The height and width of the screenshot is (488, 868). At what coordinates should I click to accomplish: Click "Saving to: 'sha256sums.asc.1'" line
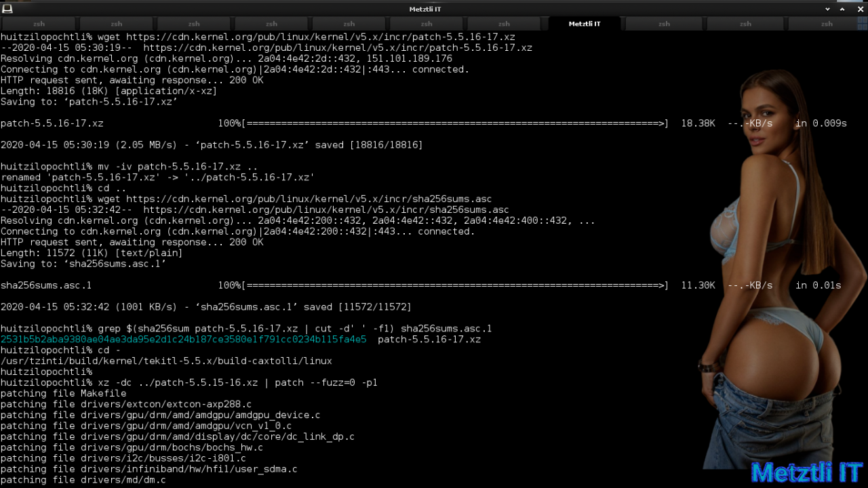(x=83, y=264)
